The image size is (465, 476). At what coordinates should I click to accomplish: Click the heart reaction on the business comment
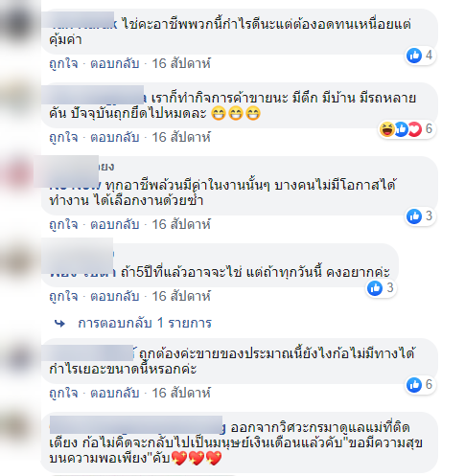(415, 129)
